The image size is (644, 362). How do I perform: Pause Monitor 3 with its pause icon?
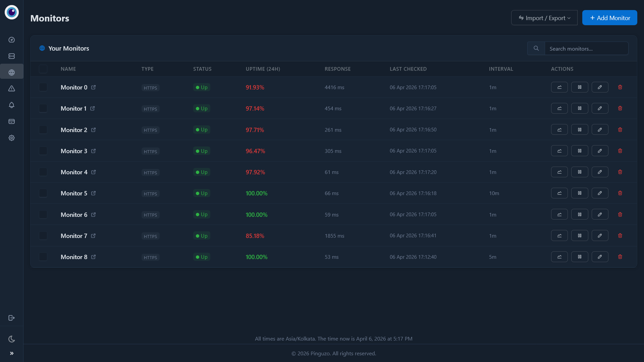580,151
